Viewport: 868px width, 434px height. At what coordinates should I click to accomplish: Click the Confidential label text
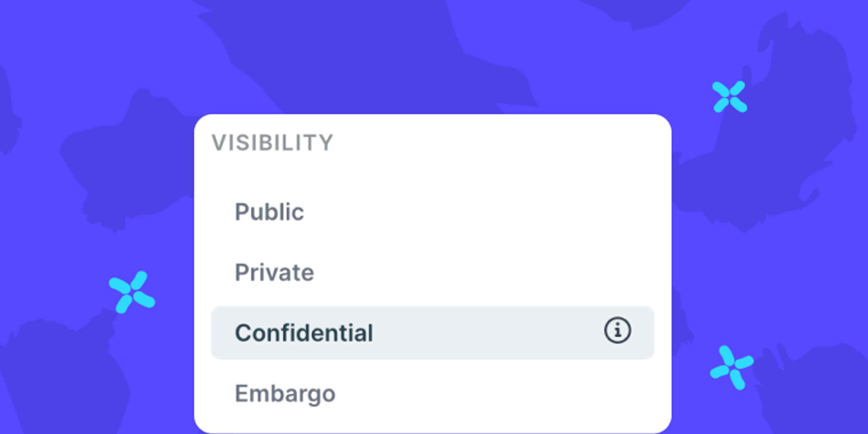304,333
